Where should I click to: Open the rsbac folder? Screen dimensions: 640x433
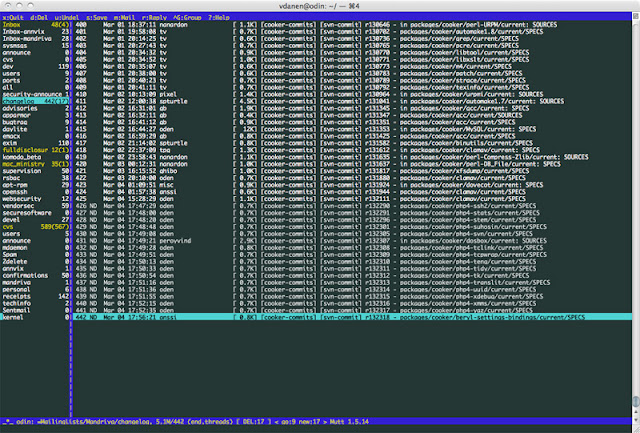(x=35, y=178)
